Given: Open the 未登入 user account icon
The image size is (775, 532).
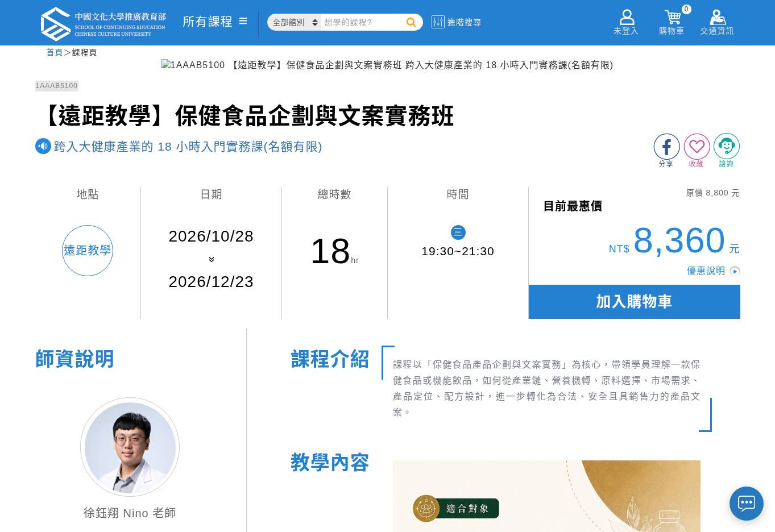Looking at the screenshot, I should click(626, 23).
